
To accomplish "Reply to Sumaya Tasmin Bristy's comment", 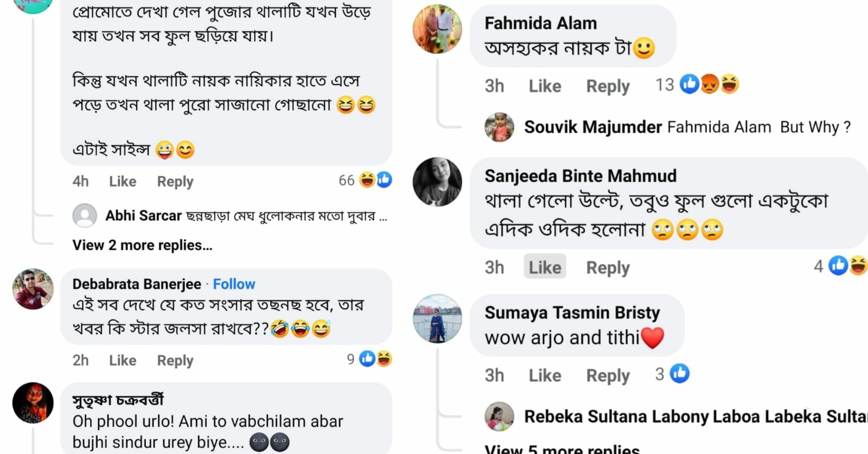I will (608, 375).
